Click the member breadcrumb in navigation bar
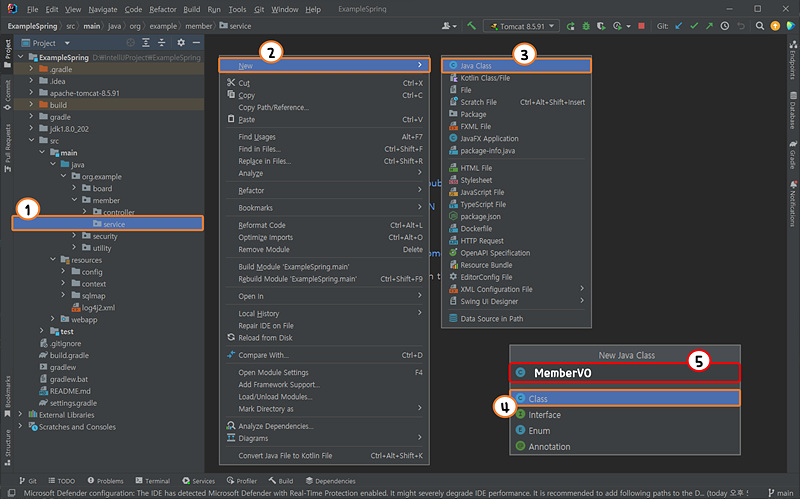The image size is (800, 499). 198,26
